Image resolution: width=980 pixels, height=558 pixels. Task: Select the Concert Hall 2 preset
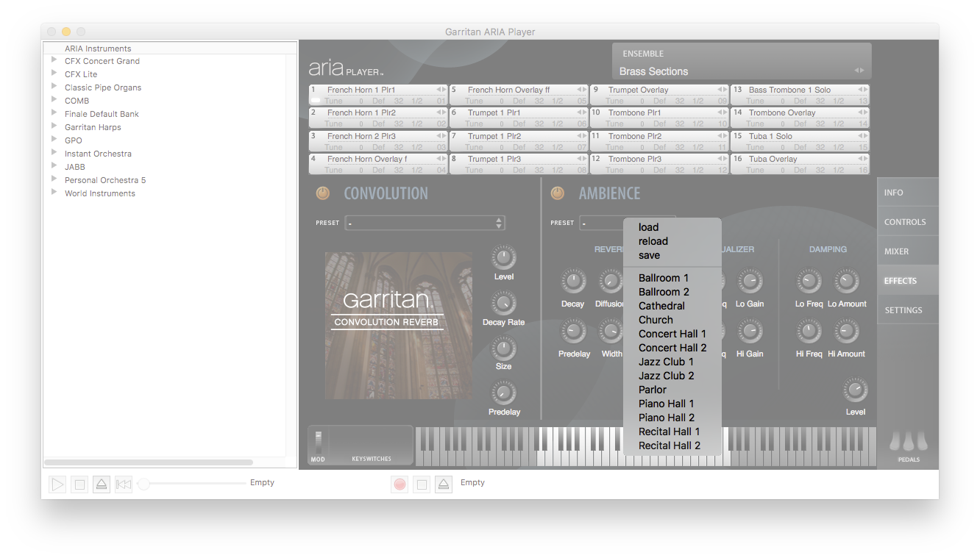point(672,348)
